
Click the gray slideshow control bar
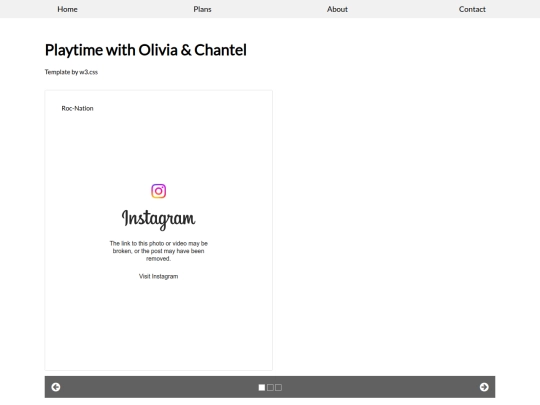[270, 387]
